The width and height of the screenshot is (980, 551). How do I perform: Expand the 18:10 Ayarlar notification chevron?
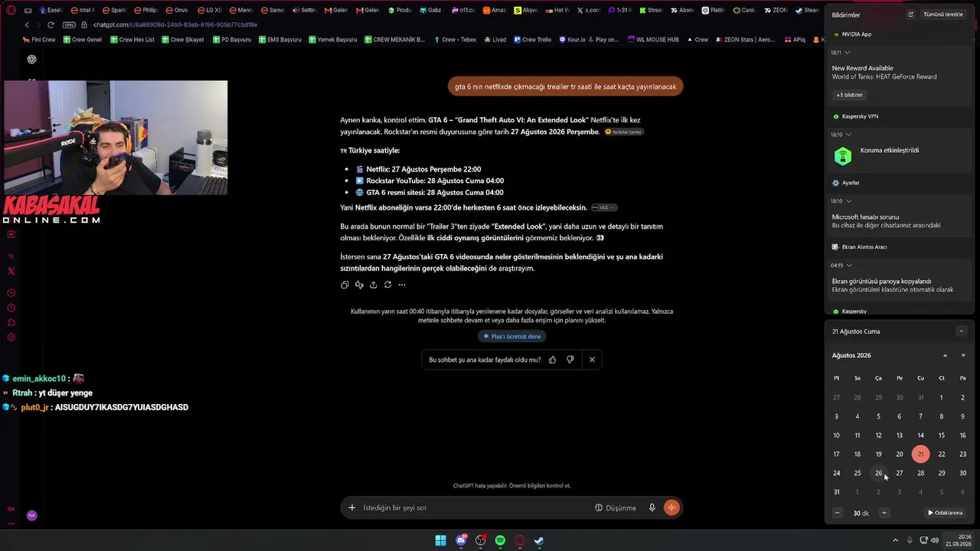(x=848, y=201)
